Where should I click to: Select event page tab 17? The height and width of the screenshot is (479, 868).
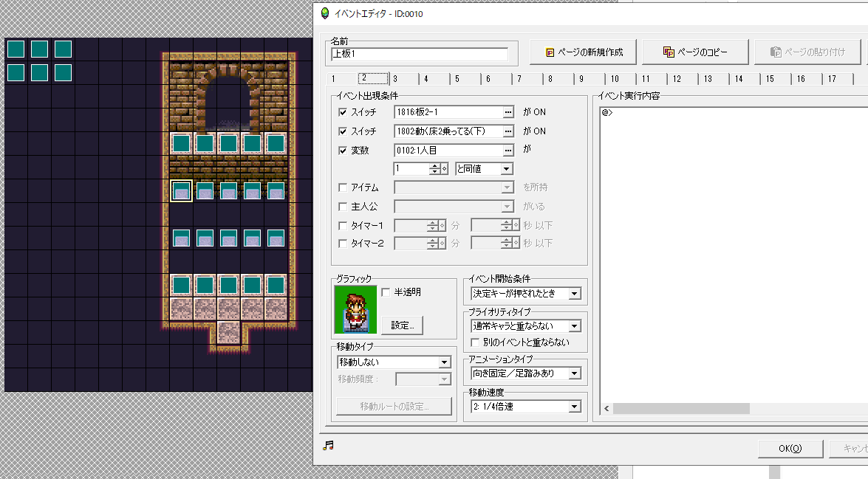click(x=838, y=77)
